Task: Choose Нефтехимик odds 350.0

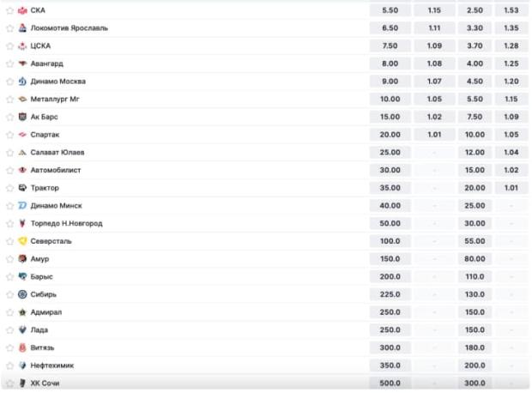Action: 390,366
